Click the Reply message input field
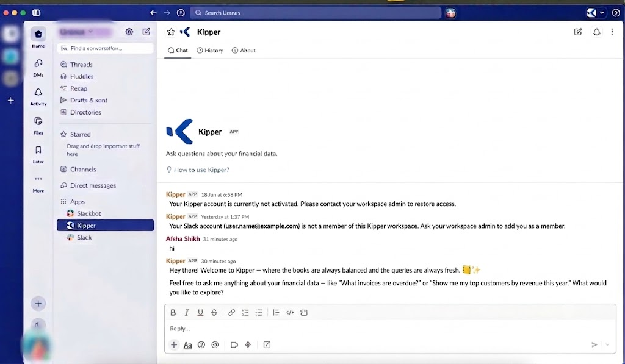The image size is (625, 364). pyautogui.click(x=390, y=329)
